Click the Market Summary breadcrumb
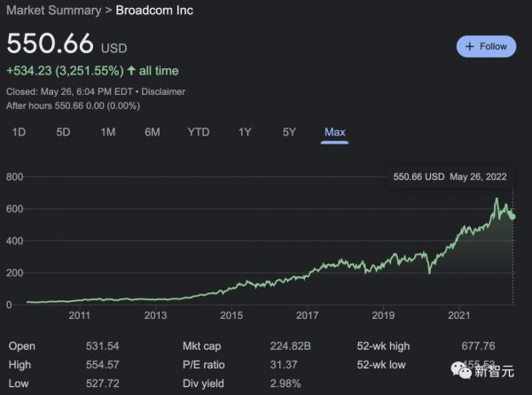The image size is (532, 395). [48, 11]
